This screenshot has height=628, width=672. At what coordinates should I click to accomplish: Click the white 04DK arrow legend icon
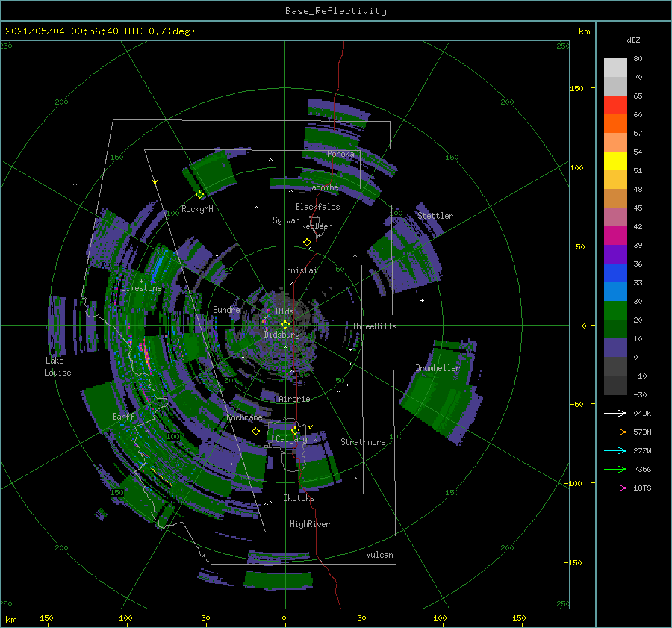tap(615, 413)
